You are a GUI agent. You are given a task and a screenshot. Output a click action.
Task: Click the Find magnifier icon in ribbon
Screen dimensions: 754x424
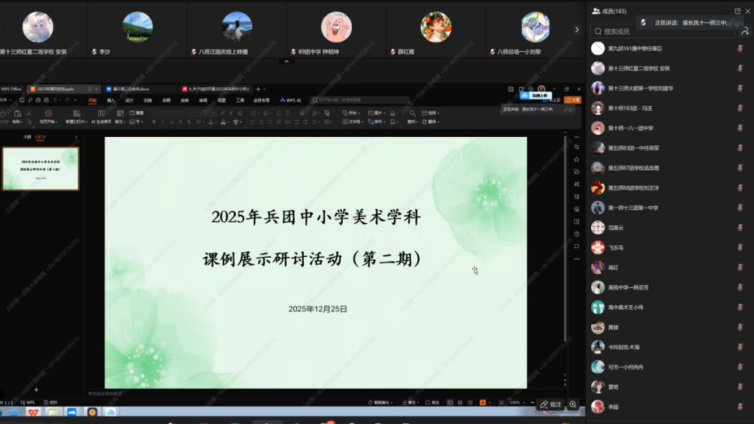[412, 113]
